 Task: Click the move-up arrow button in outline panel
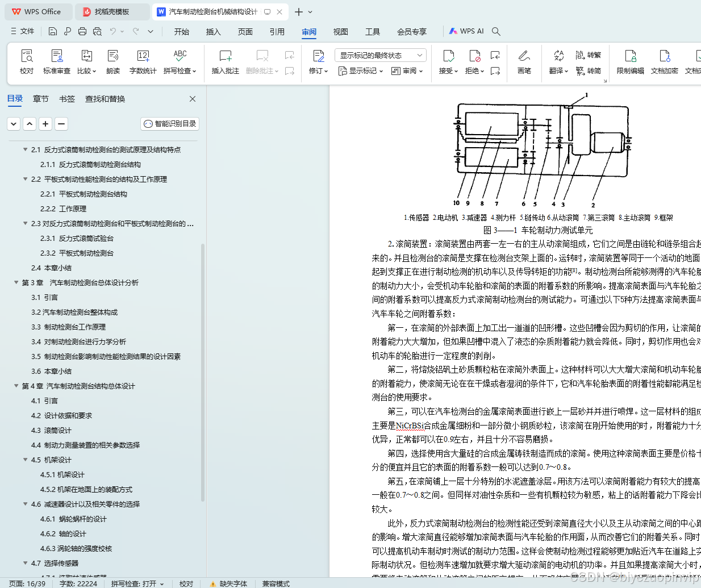[30, 123]
